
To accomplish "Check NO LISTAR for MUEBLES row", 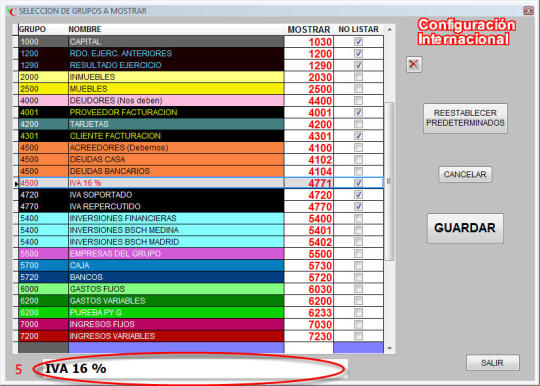I will tap(358, 88).
